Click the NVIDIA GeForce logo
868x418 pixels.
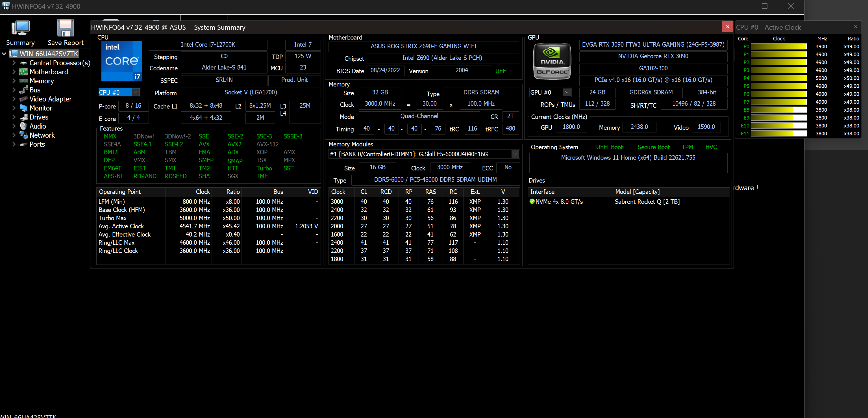pyautogui.click(x=552, y=61)
